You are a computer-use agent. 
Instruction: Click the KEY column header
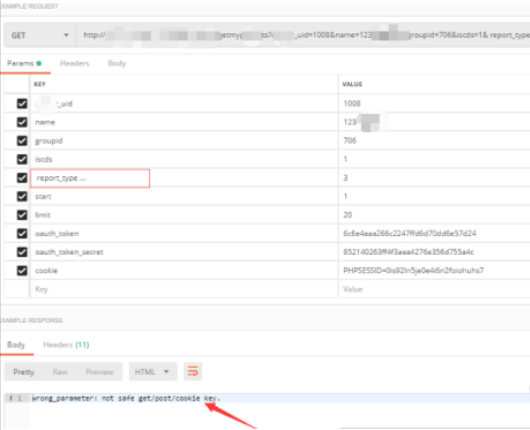[40, 84]
